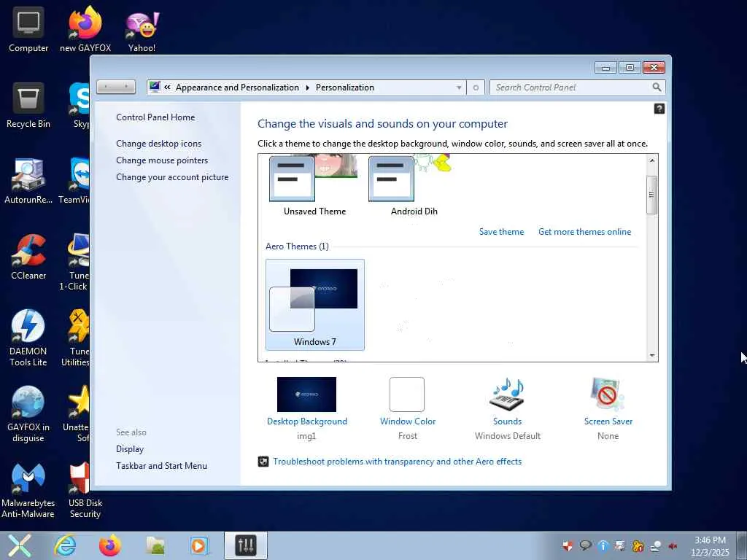Open Control Panel Home

155,117
